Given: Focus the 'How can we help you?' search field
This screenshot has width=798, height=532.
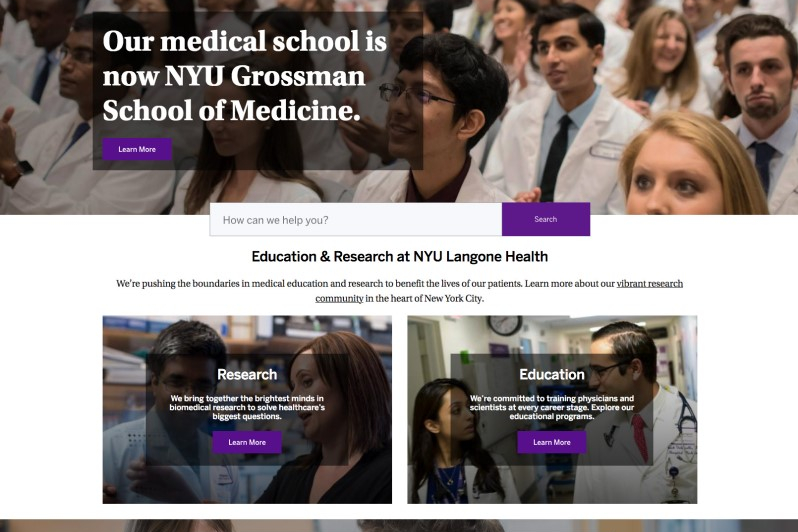Looking at the screenshot, I should (356, 219).
